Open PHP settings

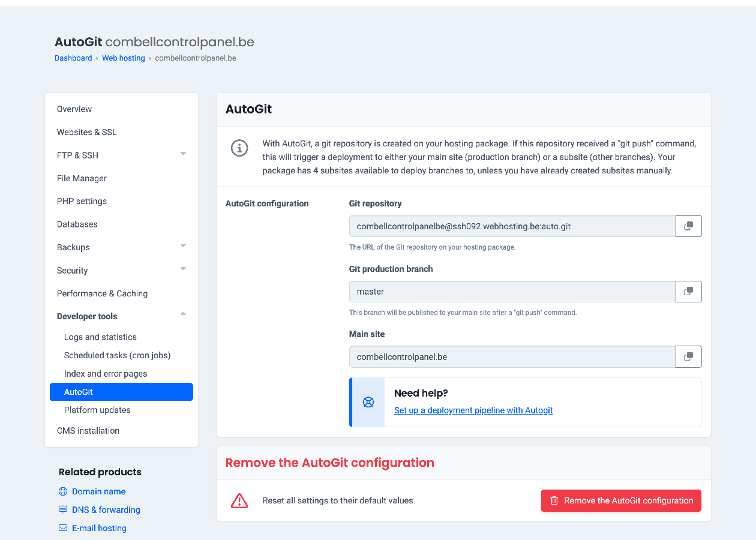coord(82,201)
